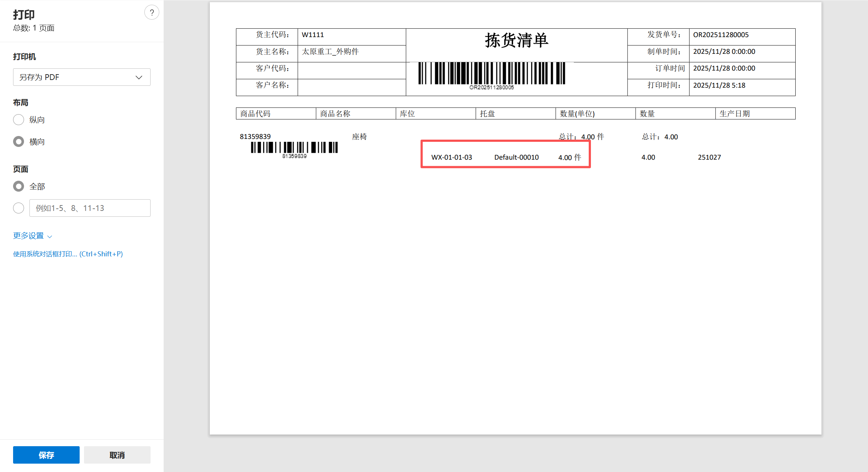The height and width of the screenshot is (472, 868).
Task: Select the 纵向 portrait layout radio button
Action: tap(19, 120)
